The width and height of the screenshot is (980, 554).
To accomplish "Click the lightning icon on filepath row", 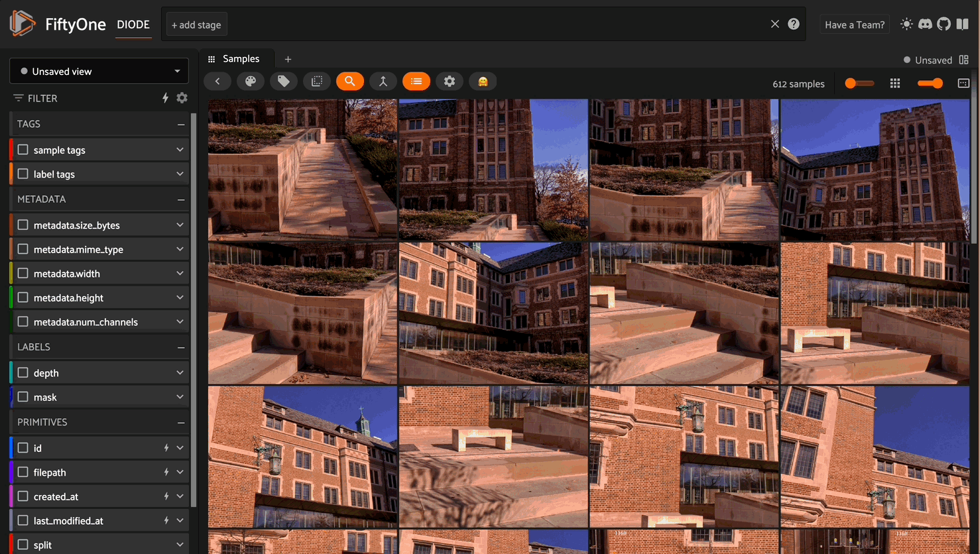I will tap(166, 472).
